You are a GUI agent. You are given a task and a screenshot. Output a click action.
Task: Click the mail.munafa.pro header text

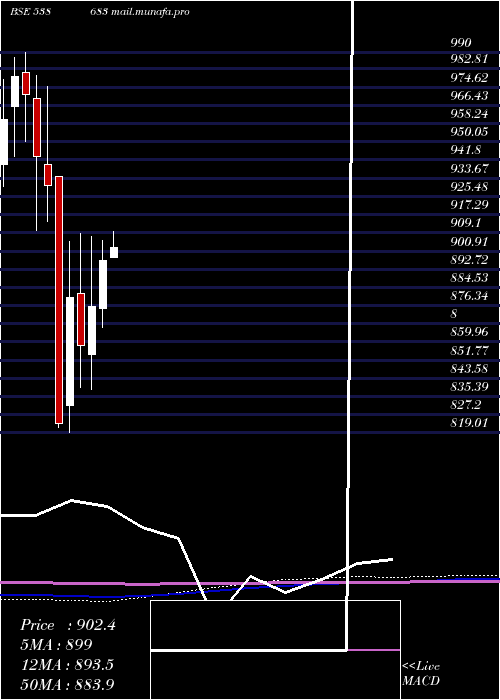tap(149, 12)
